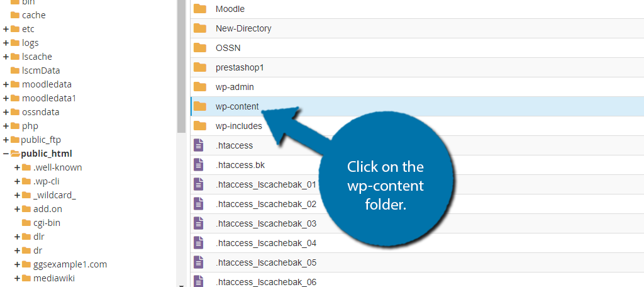
Task: Select ggsexample1.com in the folder tree
Action: (70, 264)
